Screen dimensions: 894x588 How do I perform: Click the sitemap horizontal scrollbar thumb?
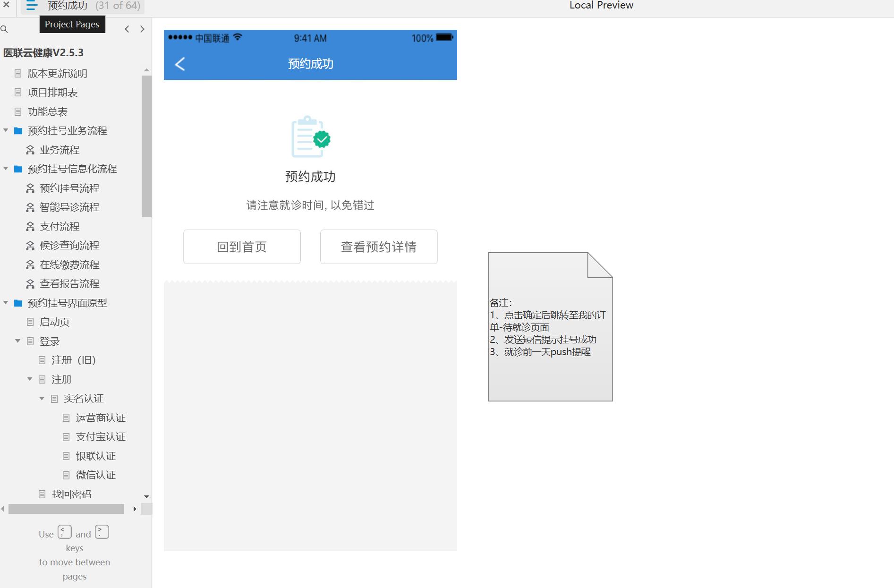[x=66, y=509]
